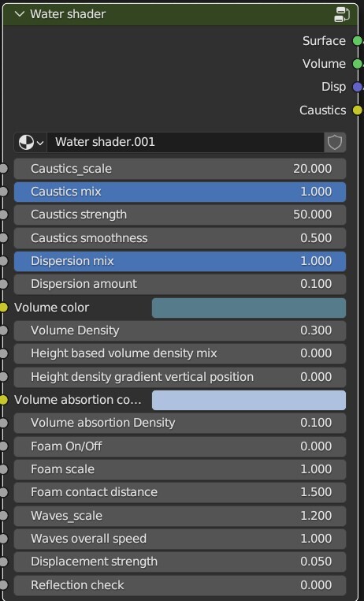Collapse the Water shader node chevron
The image size is (364, 601).
click(x=19, y=14)
